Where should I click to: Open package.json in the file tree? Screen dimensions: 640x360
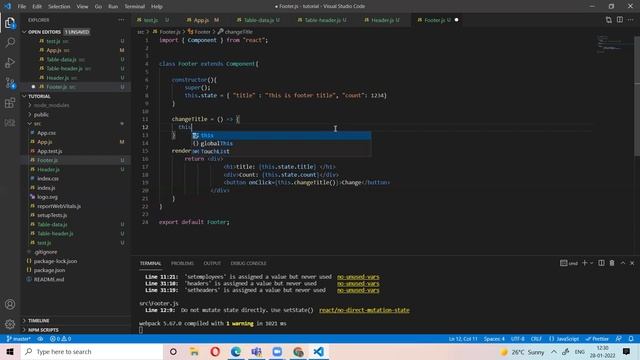coord(49,270)
